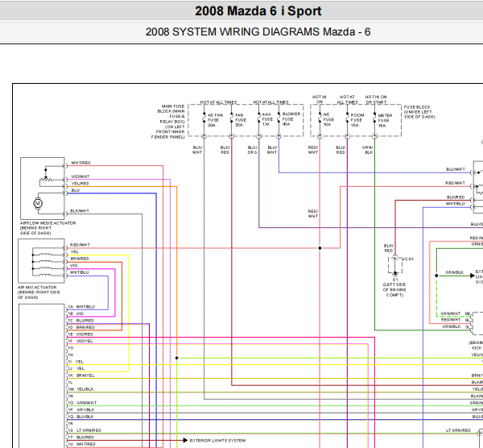This screenshot has width=483, height=448.
Task: Select the BLU/ORG wire label below the fuses
Action: (252, 150)
